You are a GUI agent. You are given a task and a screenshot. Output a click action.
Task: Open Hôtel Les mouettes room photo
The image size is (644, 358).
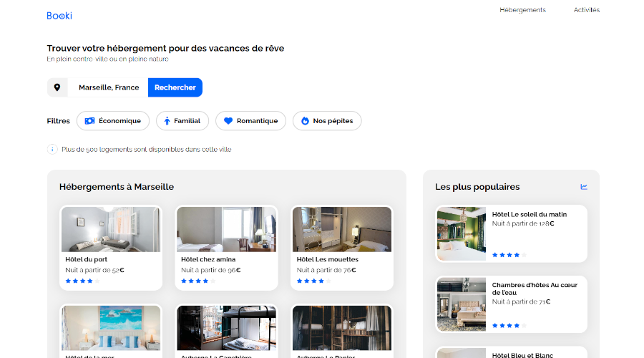point(342,229)
